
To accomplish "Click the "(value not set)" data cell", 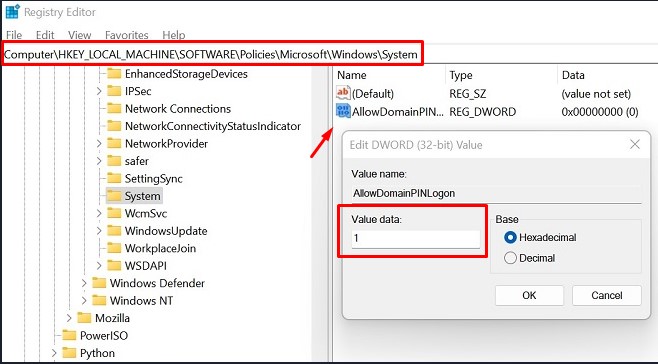I will pos(596,94).
